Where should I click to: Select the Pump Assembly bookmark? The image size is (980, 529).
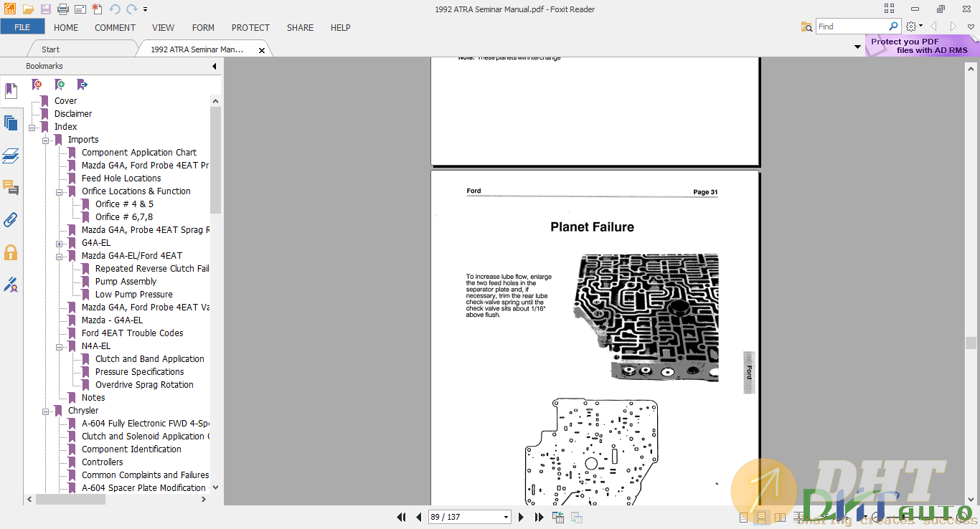[126, 282]
